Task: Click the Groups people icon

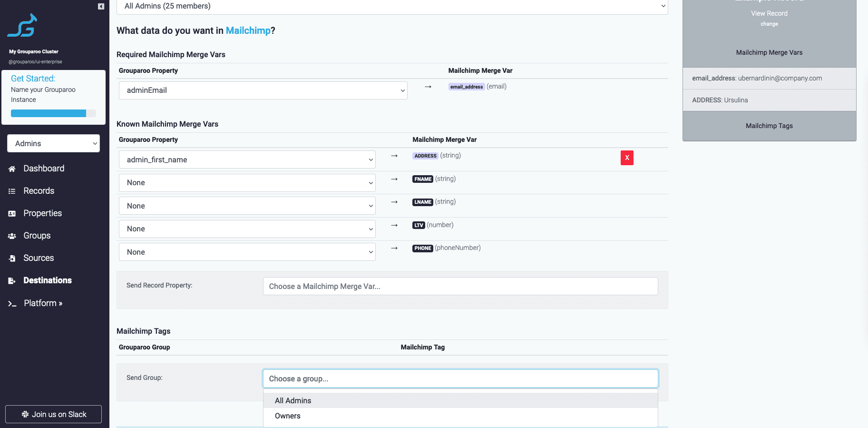Action: tap(12, 236)
